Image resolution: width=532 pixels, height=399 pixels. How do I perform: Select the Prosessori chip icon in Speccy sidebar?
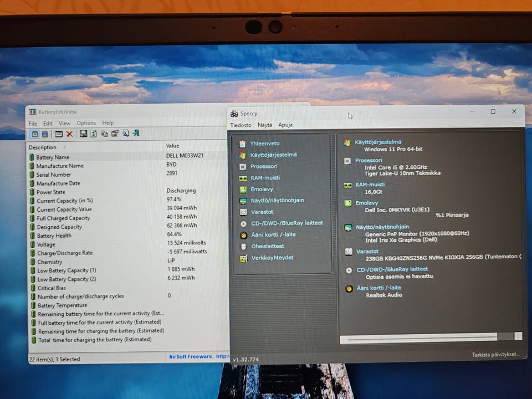[x=243, y=167]
